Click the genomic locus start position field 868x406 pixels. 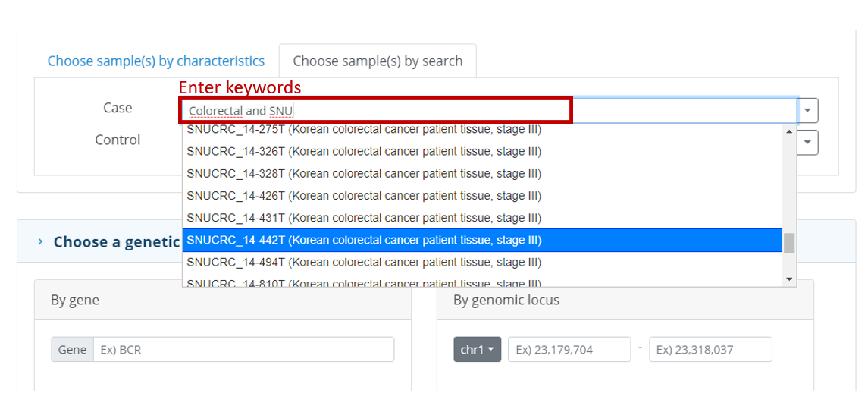[x=569, y=350]
